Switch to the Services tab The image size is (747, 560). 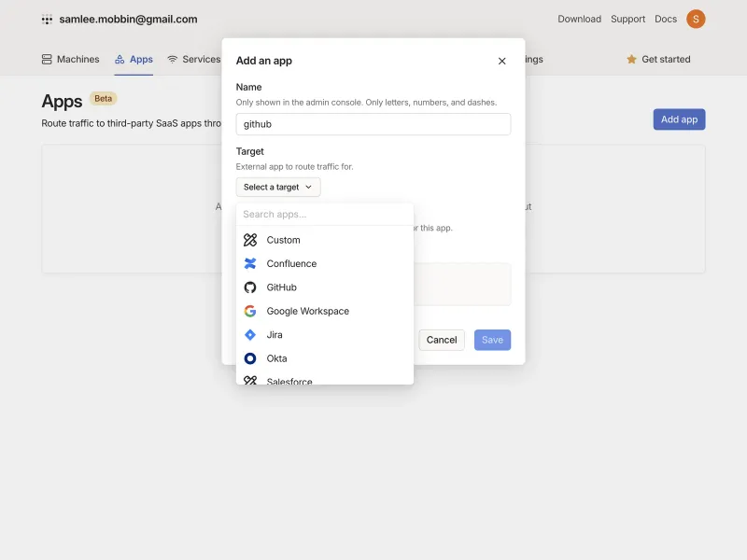[194, 59]
